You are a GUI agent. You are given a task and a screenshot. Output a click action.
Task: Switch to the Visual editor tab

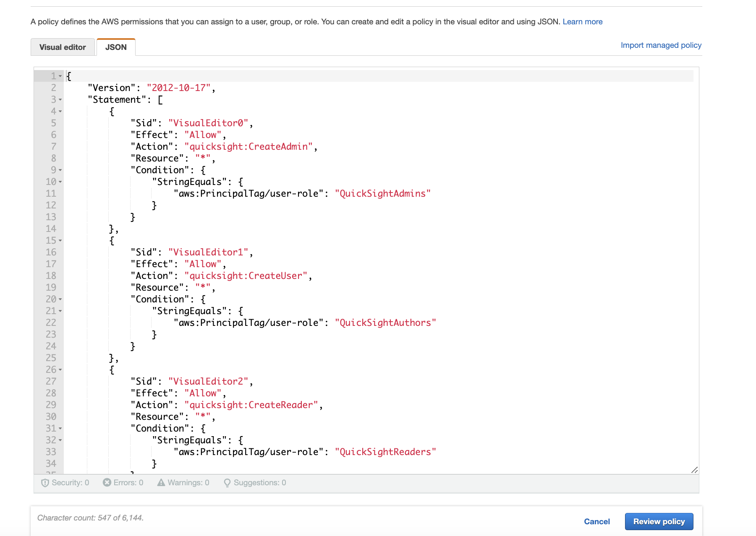click(x=62, y=47)
